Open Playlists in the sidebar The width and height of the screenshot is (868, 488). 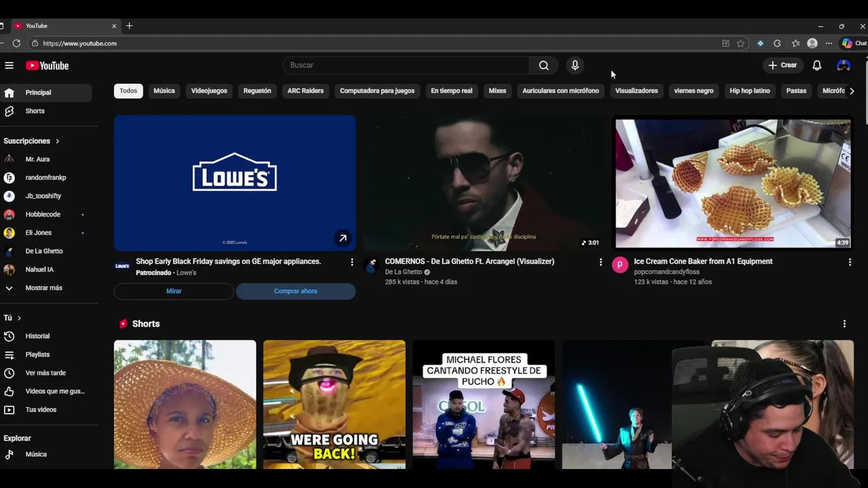[45, 354]
